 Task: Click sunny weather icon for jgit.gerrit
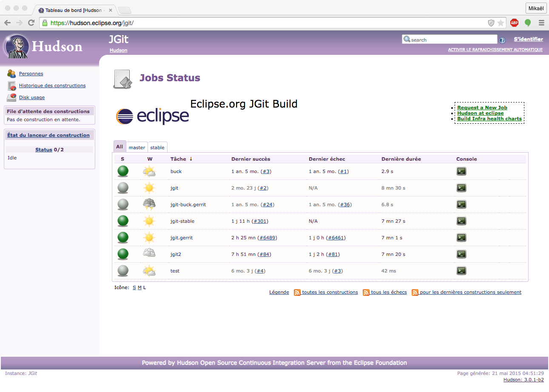tap(149, 238)
